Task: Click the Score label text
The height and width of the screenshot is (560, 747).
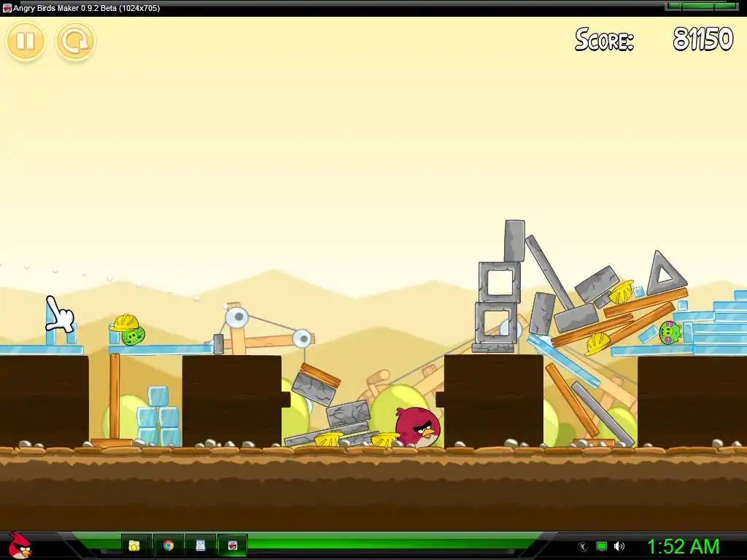Action: [604, 39]
